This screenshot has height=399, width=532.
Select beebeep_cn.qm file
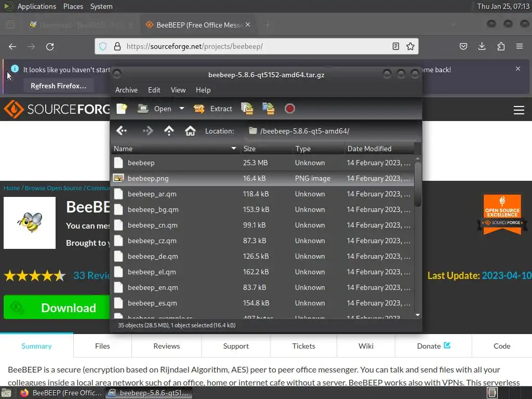coord(262,225)
